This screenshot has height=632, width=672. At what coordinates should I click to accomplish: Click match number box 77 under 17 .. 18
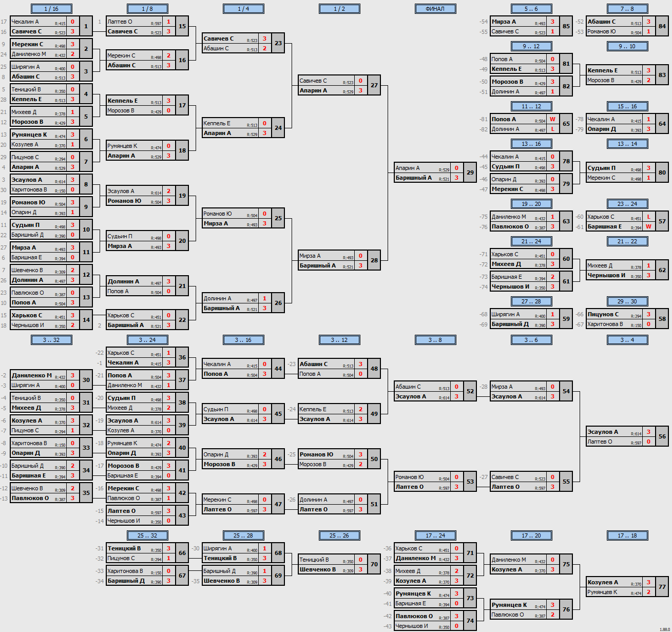coord(662,587)
